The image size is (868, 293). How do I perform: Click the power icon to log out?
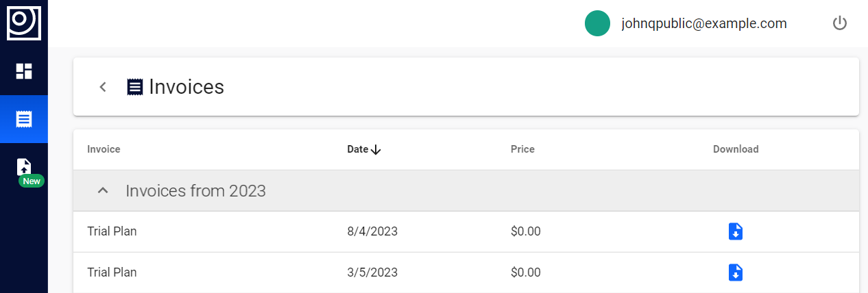(x=840, y=23)
